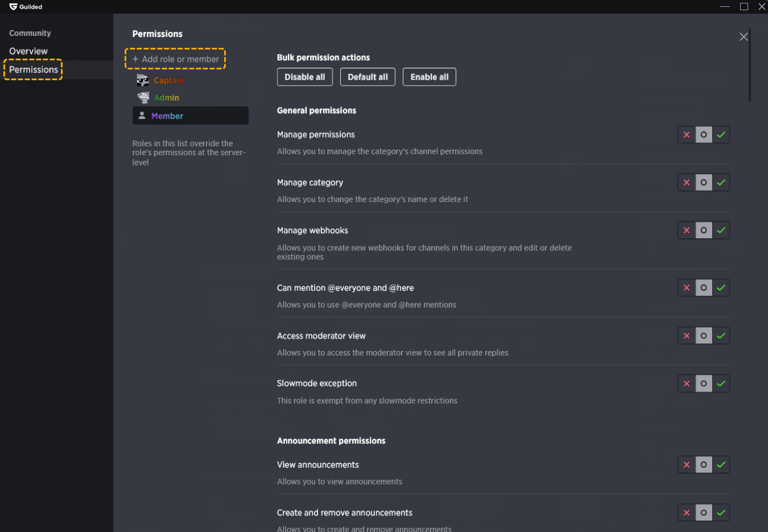Image resolution: width=768 pixels, height=532 pixels.
Task: Deny Manage permissions with red X
Action: (687, 135)
